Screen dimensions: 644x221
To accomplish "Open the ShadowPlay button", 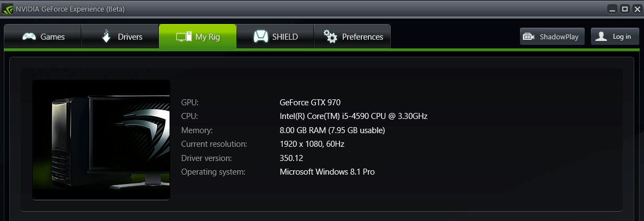I will 552,37.
